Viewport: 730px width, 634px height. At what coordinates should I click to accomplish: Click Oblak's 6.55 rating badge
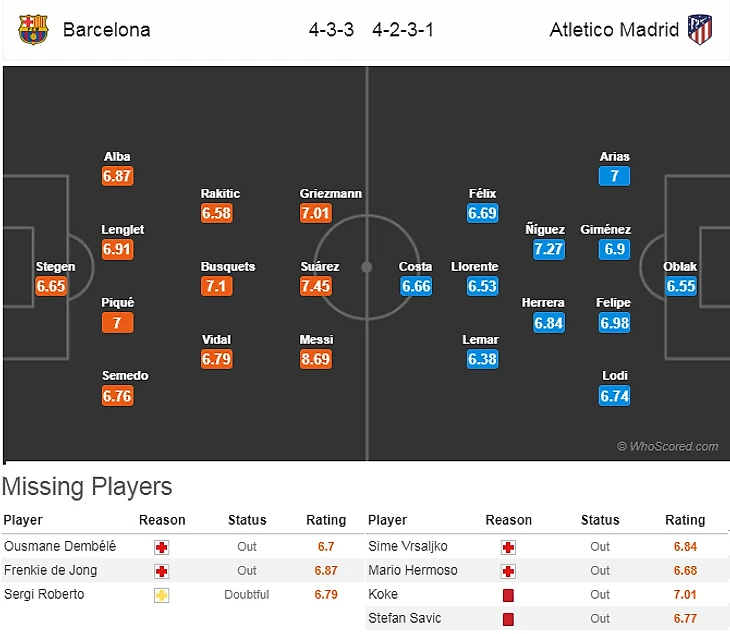coord(680,286)
